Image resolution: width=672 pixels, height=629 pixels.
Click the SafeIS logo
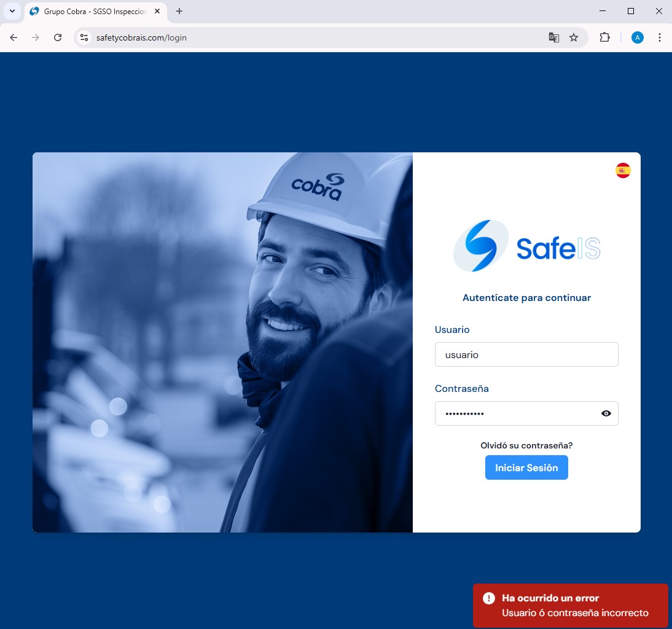[526, 246]
